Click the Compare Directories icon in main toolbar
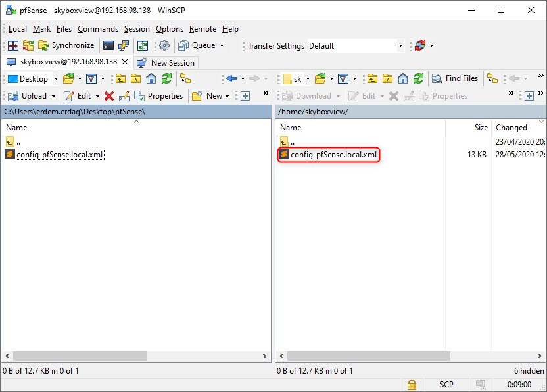The height and width of the screenshot is (392, 547). pyautogui.click(x=13, y=45)
